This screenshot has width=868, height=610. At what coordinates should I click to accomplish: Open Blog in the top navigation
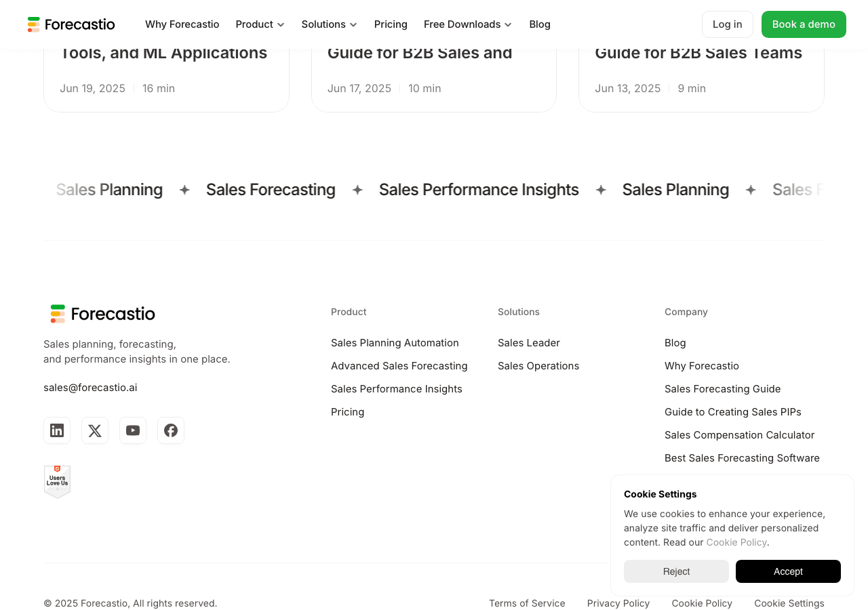click(540, 24)
